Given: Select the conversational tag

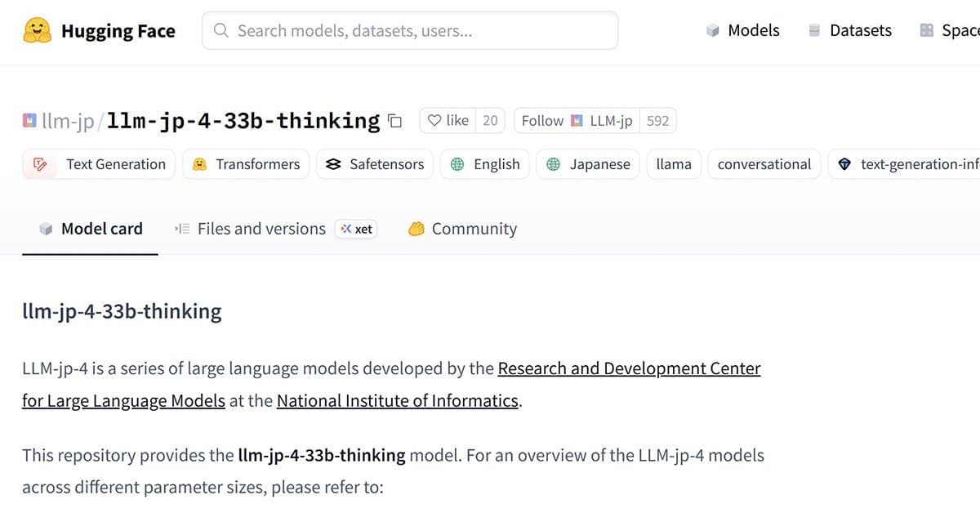Looking at the screenshot, I should tap(764, 164).
